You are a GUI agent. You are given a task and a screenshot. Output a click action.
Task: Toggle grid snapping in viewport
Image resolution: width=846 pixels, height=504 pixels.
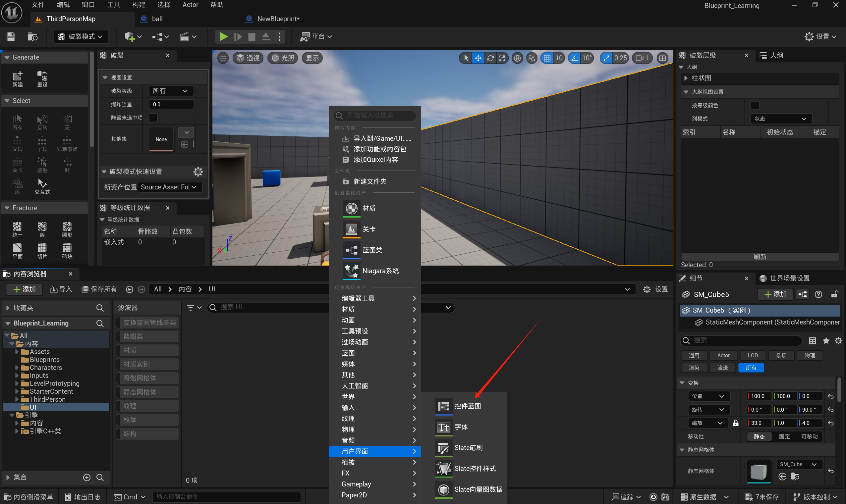pos(547,58)
